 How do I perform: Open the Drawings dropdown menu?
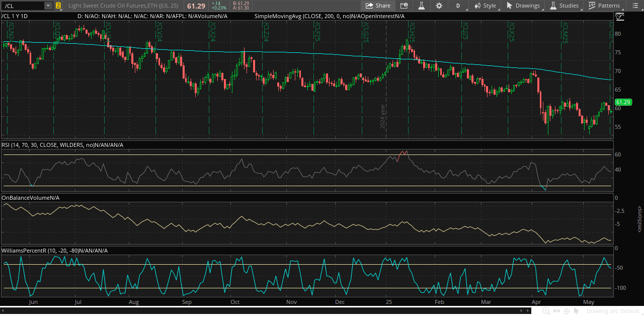523,6
